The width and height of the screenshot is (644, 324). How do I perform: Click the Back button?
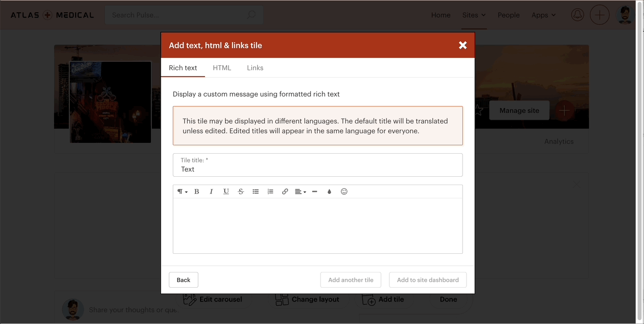tap(183, 280)
